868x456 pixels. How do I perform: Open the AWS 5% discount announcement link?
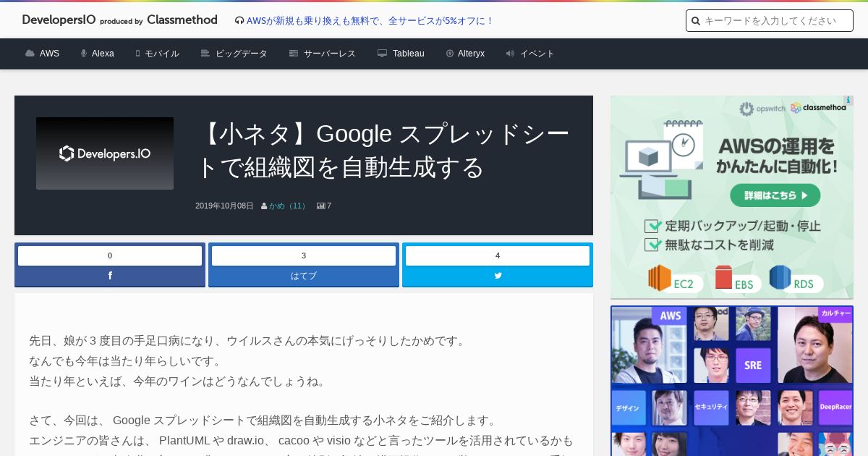370,21
